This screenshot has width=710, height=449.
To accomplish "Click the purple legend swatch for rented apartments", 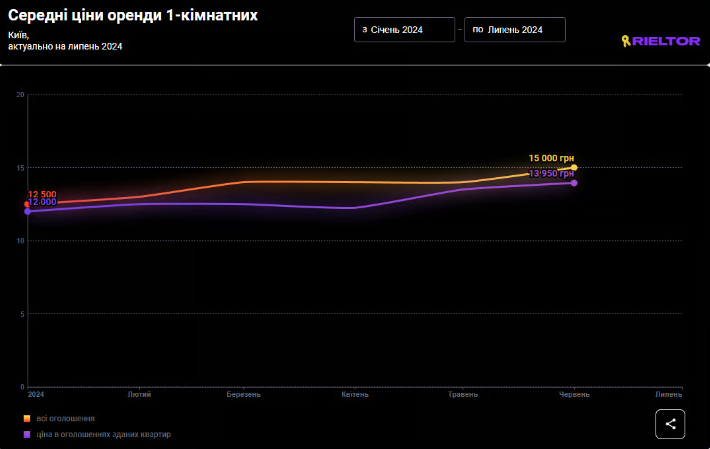I will [x=27, y=434].
